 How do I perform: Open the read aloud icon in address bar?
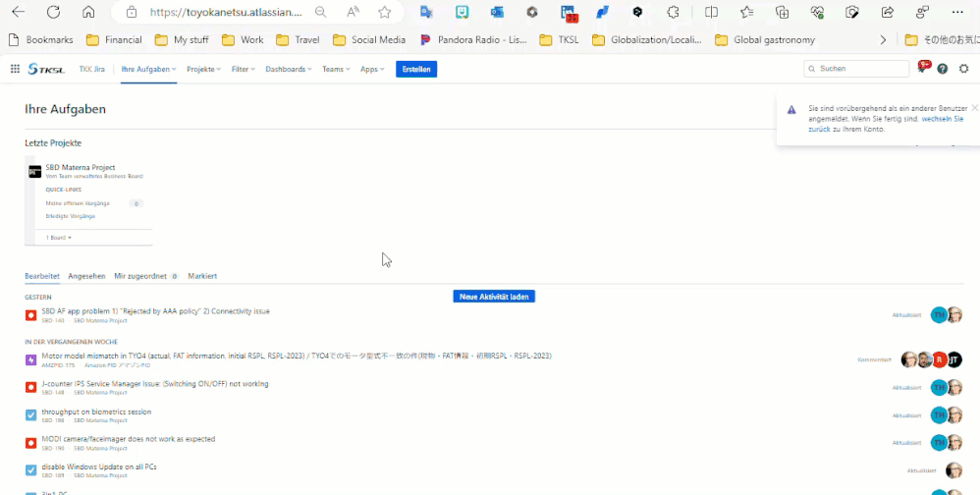(x=353, y=12)
